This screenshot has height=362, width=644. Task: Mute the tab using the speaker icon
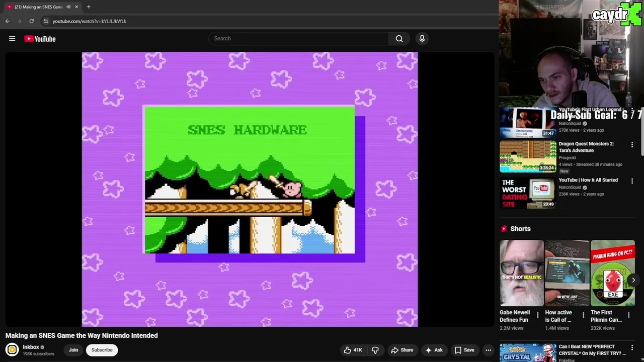(x=68, y=7)
